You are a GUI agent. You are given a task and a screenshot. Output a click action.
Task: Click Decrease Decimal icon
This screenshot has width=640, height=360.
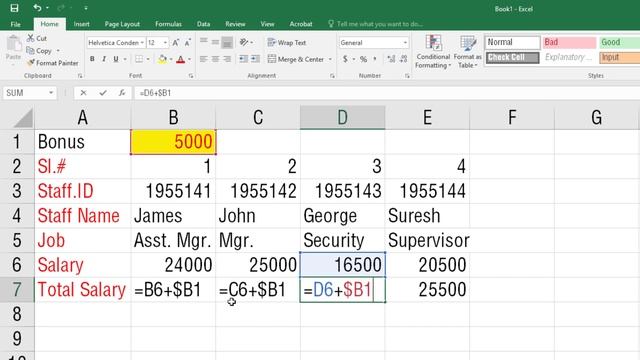[404, 59]
